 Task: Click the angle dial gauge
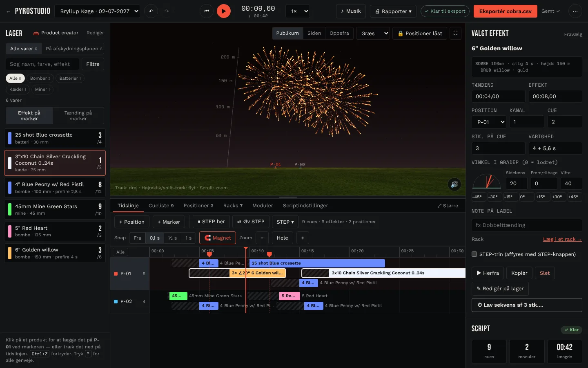coord(487,182)
